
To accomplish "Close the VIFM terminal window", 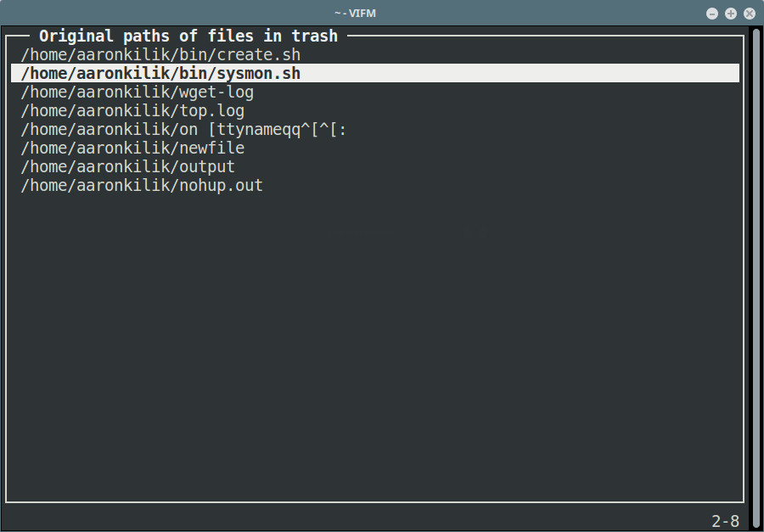I will coord(750,14).
